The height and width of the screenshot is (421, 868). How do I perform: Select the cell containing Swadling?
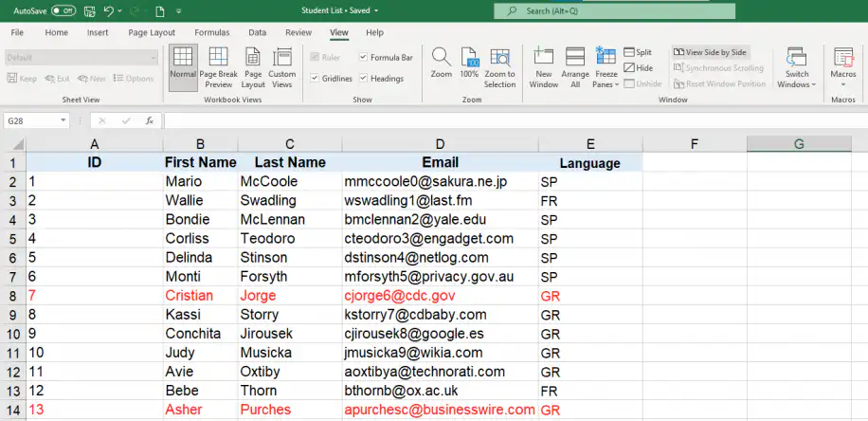point(290,200)
